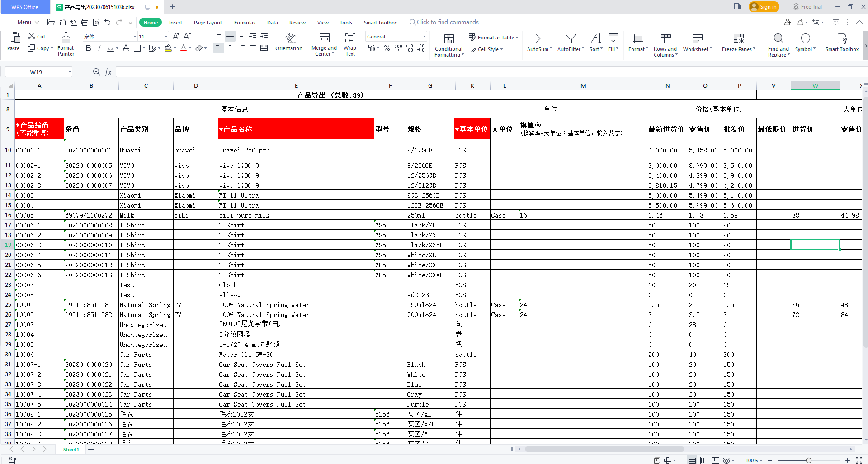Viewport: 868px width, 464px height.
Task: Select the Sheet1 worksheet tab
Action: [71, 450]
